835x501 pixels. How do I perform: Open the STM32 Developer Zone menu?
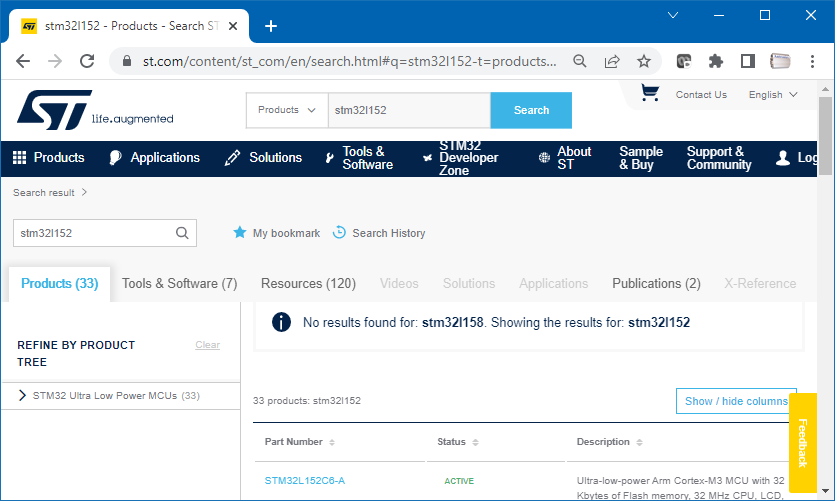[461, 158]
